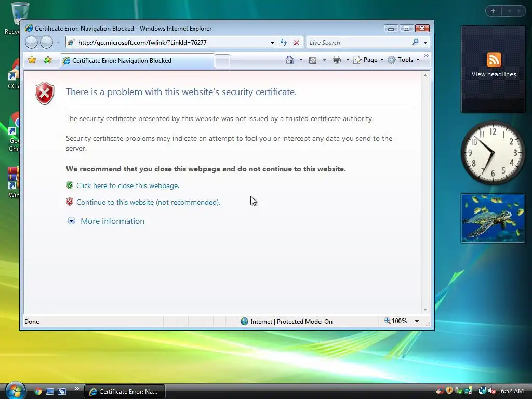The image size is (532, 399).
Task: Click the sidebar add gadget plus button
Action: [x=493, y=11]
